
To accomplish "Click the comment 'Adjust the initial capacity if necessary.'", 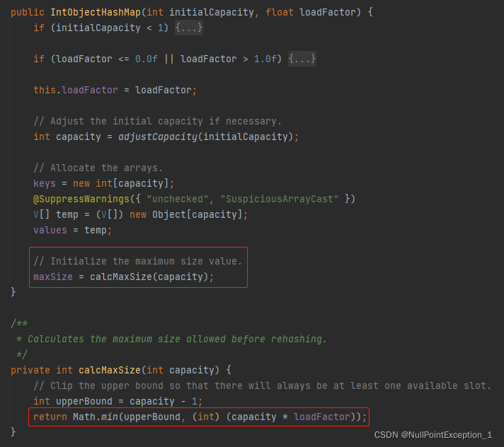I will [x=157, y=122].
